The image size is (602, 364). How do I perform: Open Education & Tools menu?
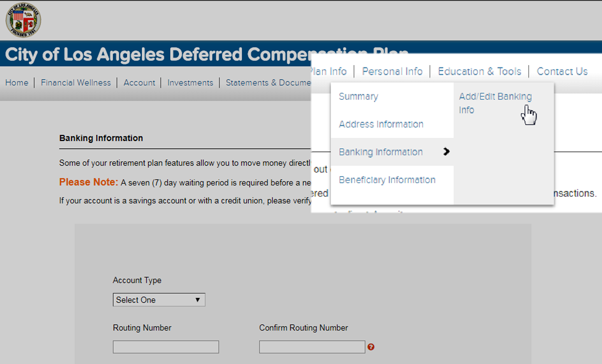coord(480,71)
